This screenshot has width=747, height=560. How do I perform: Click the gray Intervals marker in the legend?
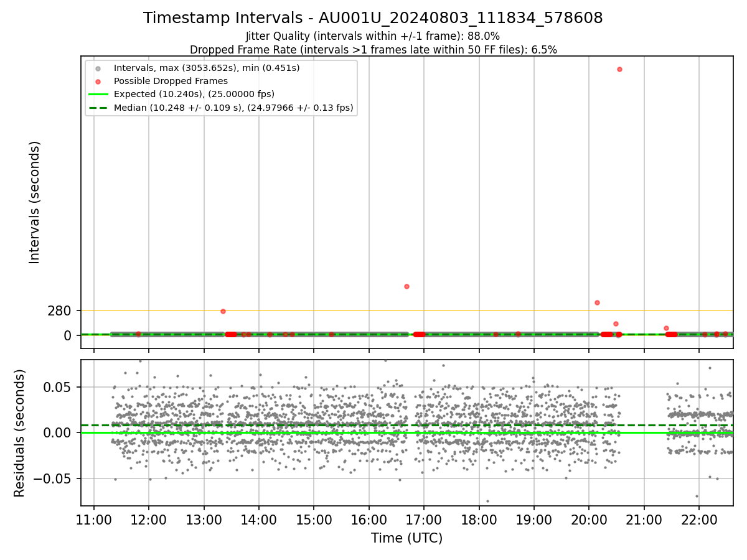point(98,68)
